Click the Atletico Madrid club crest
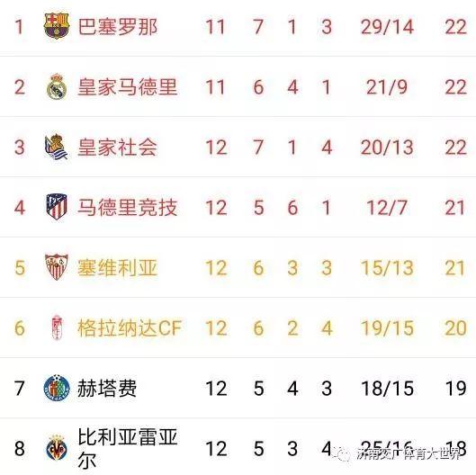Image resolution: width=476 pixels, height=475 pixels. [57, 207]
